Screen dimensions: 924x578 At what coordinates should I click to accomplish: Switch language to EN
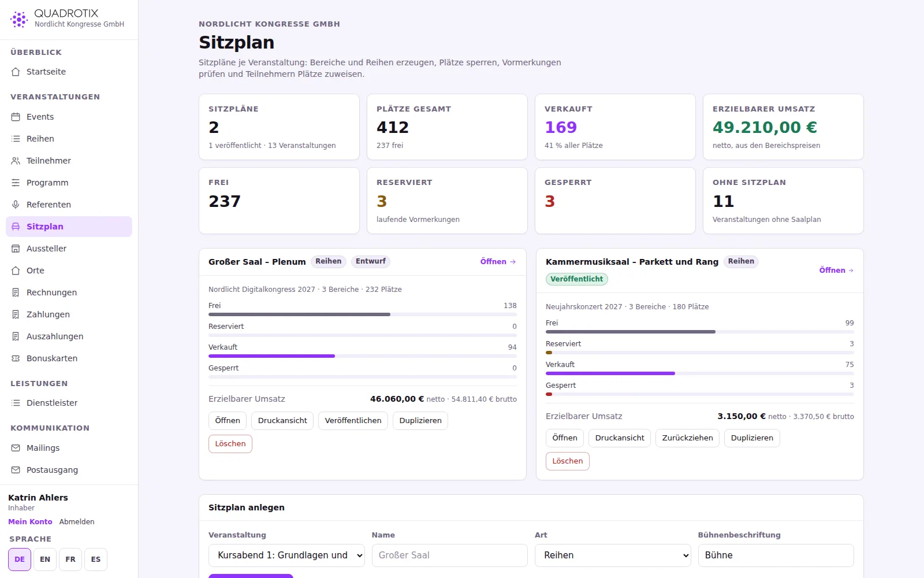coord(45,560)
